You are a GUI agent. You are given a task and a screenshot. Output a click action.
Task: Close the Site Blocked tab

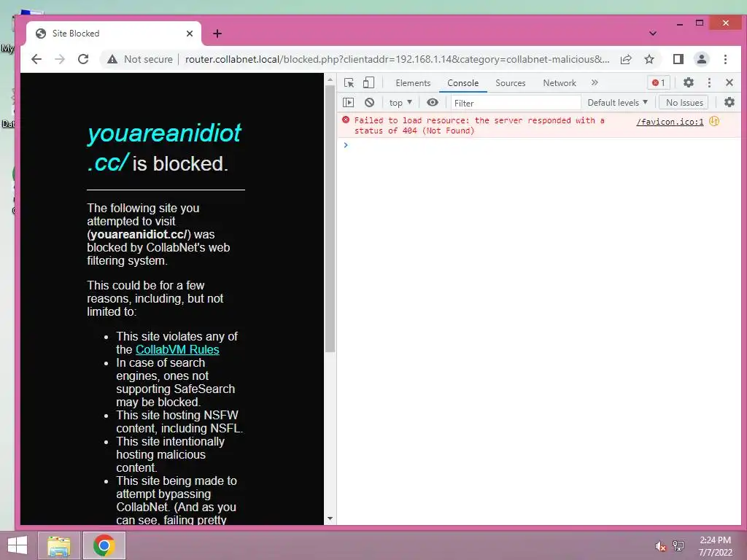coord(190,34)
